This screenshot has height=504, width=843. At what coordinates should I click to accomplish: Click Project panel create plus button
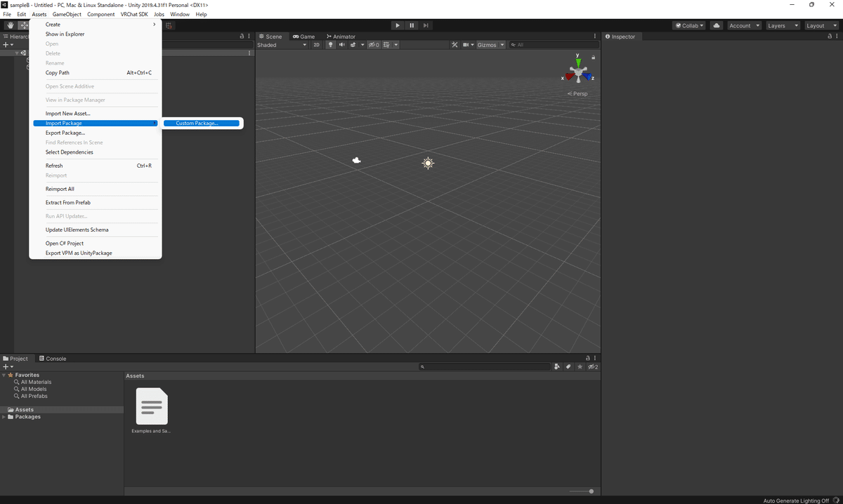(8, 366)
